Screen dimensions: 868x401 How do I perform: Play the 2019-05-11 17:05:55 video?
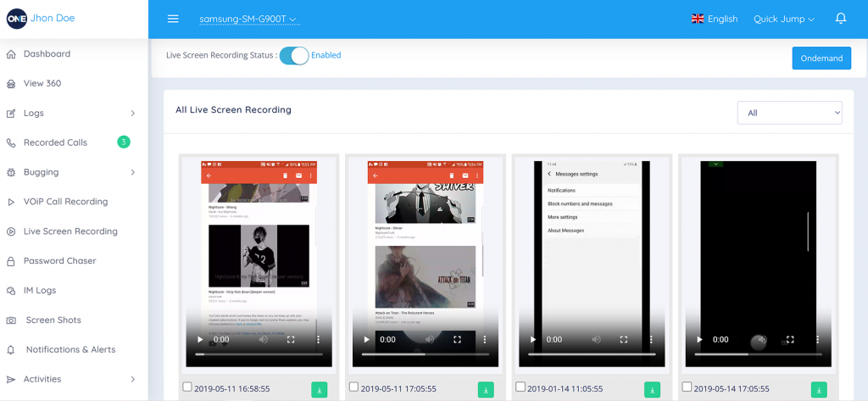[366, 339]
